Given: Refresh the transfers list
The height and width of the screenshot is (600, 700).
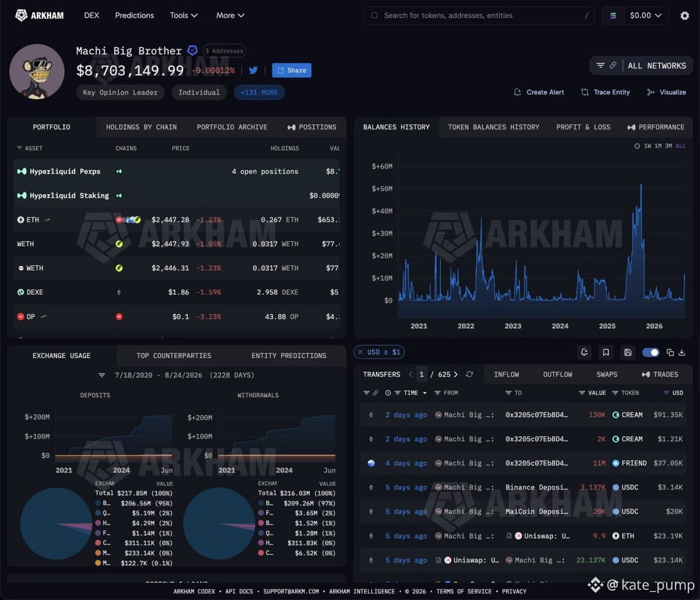Looking at the screenshot, I should tap(470, 374).
